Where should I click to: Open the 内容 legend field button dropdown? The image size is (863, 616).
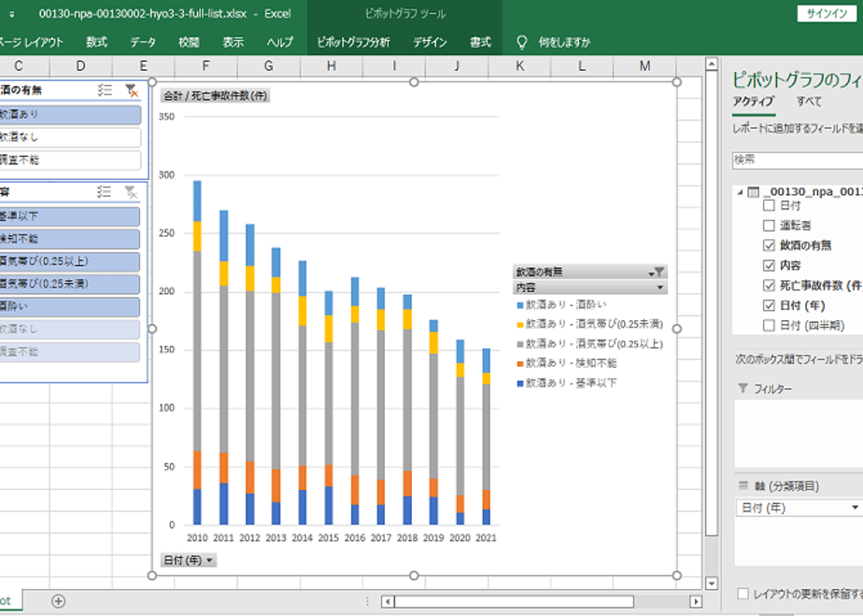pos(660,287)
